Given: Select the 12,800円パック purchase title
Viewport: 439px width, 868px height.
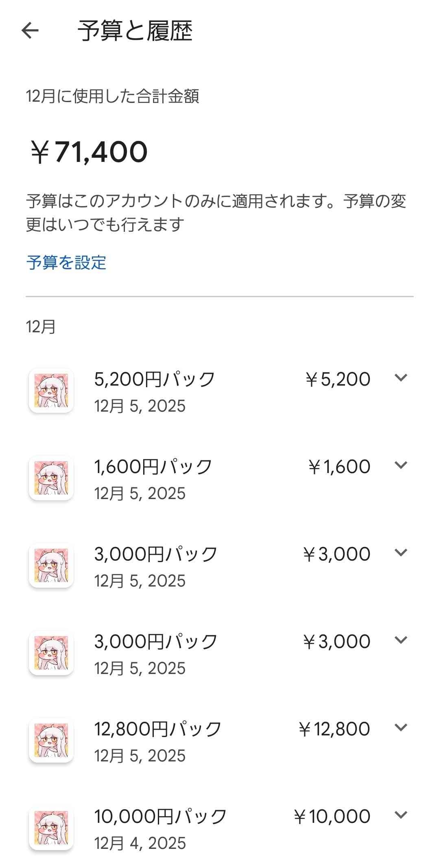Looking at the screenshot, I should pyautogui.click(x=158, y=729).
